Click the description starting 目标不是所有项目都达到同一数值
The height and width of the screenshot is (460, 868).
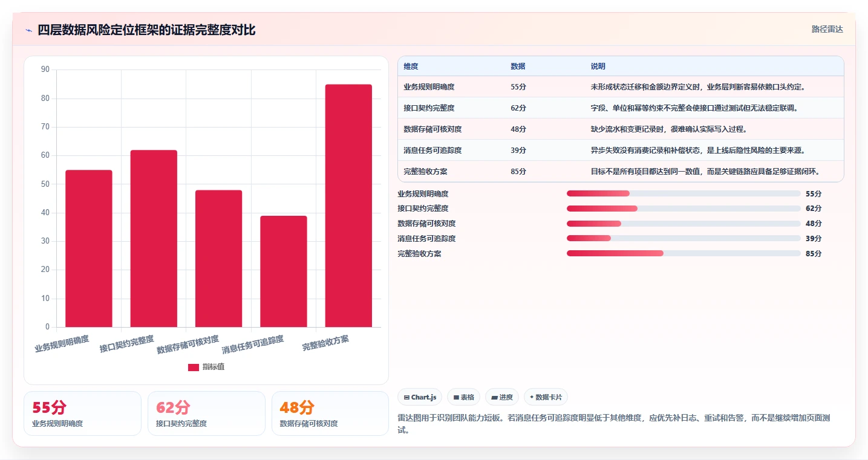pyautogui.click(x=705, y=172)
